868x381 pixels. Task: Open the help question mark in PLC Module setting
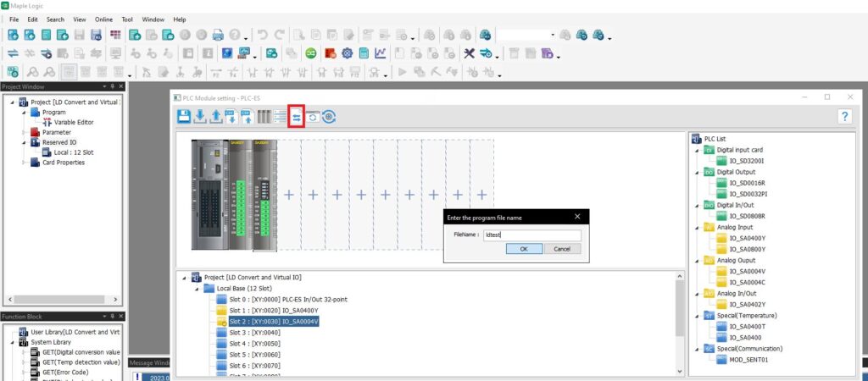[845, 117]
